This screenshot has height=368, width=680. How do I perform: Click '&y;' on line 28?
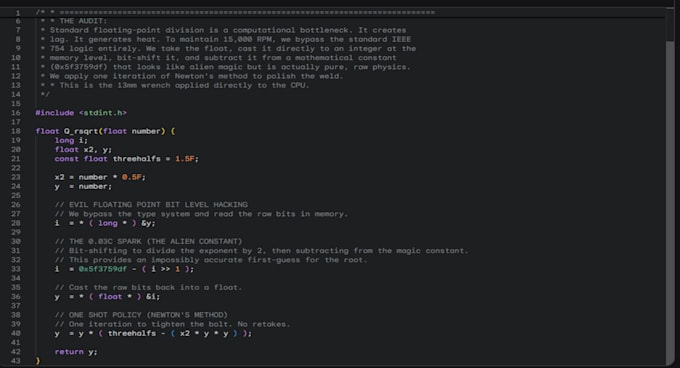(x=148, y=223)
